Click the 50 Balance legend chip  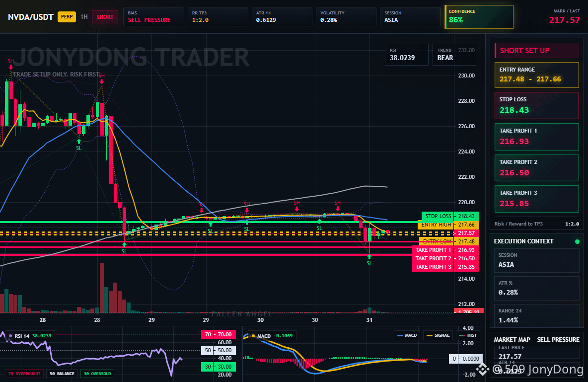pos(62,374)
